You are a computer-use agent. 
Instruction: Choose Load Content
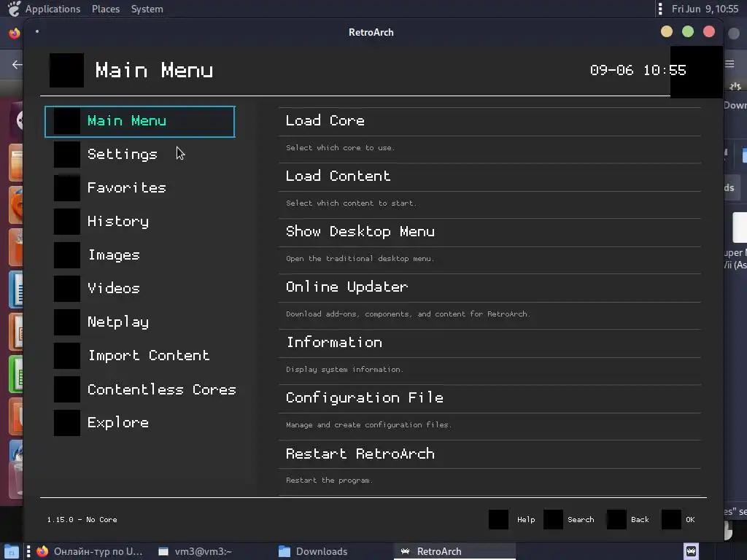[489, 176]
